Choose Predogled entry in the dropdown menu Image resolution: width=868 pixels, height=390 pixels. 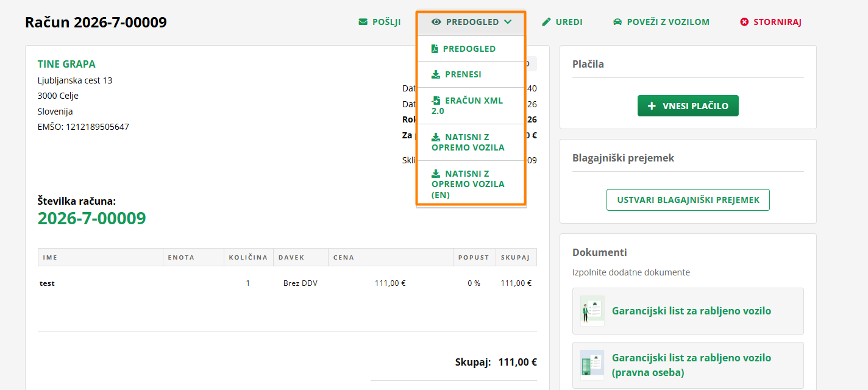click(x=471, y=49)
